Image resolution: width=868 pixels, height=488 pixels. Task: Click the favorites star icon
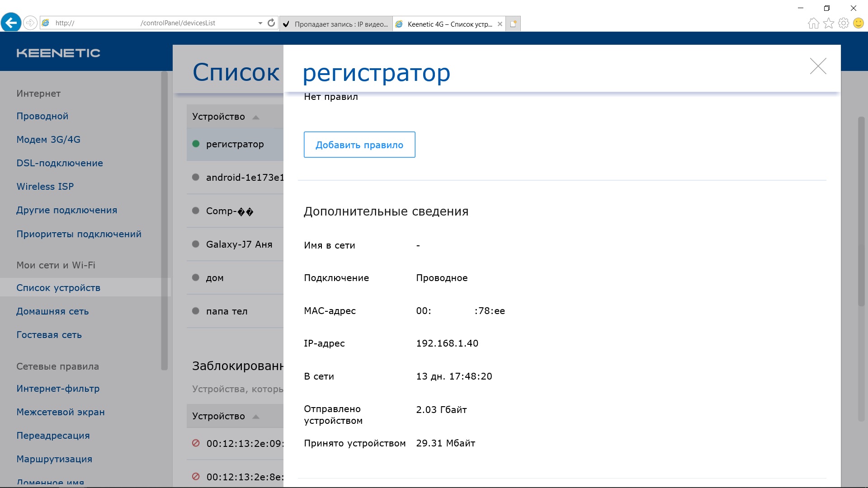[x=828, y=23]
